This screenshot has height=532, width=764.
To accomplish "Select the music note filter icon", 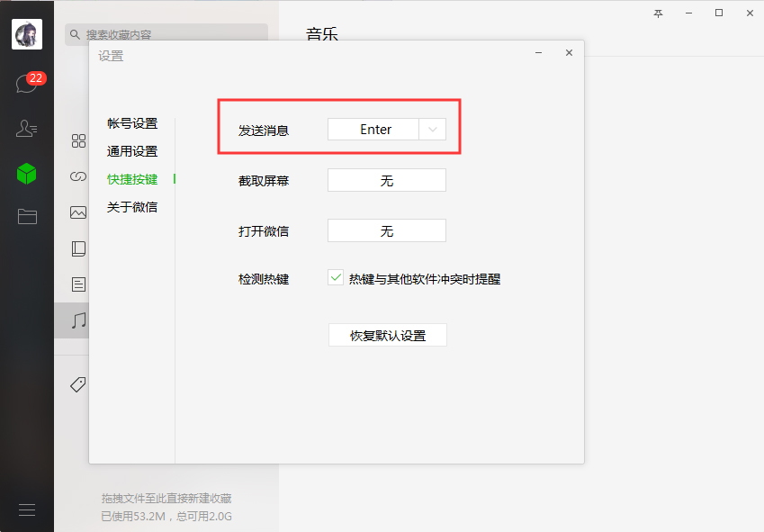I will [x=78, y=320].
